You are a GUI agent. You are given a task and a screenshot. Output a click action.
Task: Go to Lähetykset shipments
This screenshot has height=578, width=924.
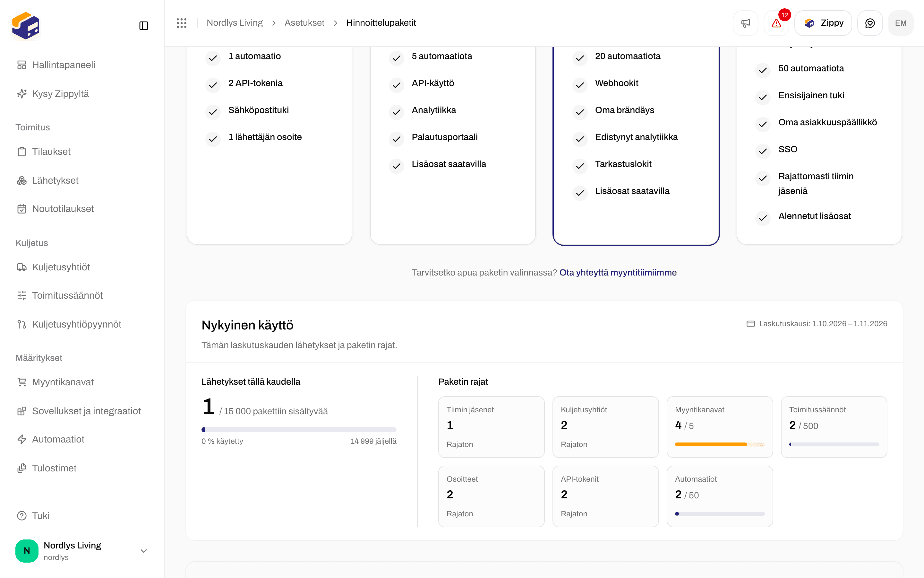click(82, 180)
